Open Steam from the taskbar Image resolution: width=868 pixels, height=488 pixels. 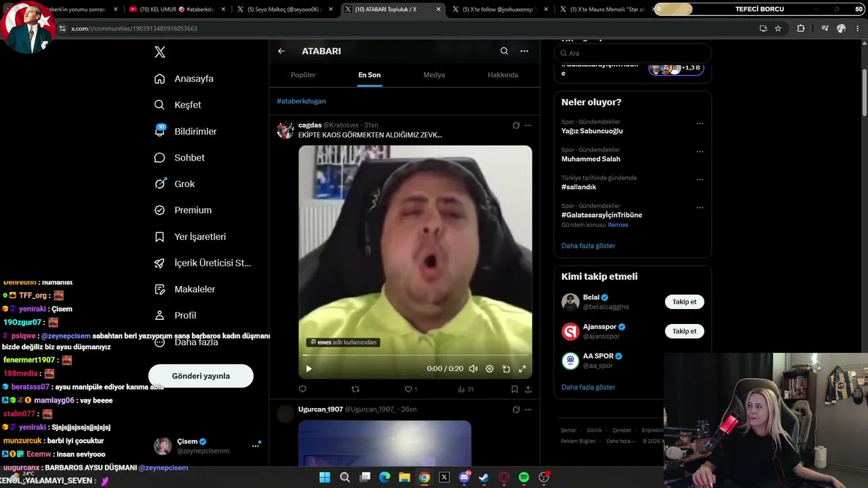(484, 477)
